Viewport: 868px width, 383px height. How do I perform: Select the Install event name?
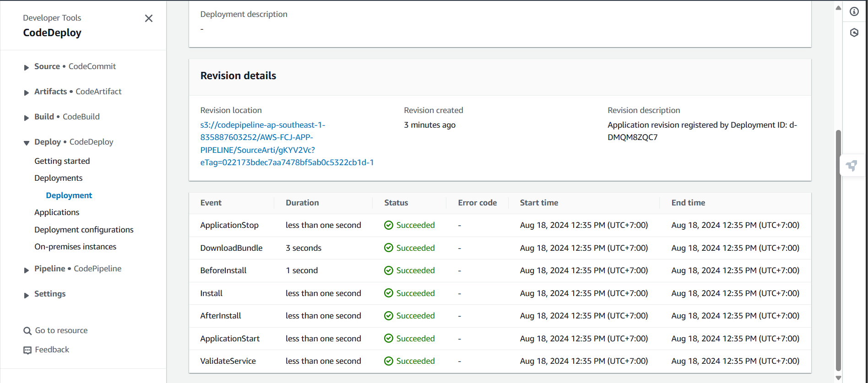211,293
